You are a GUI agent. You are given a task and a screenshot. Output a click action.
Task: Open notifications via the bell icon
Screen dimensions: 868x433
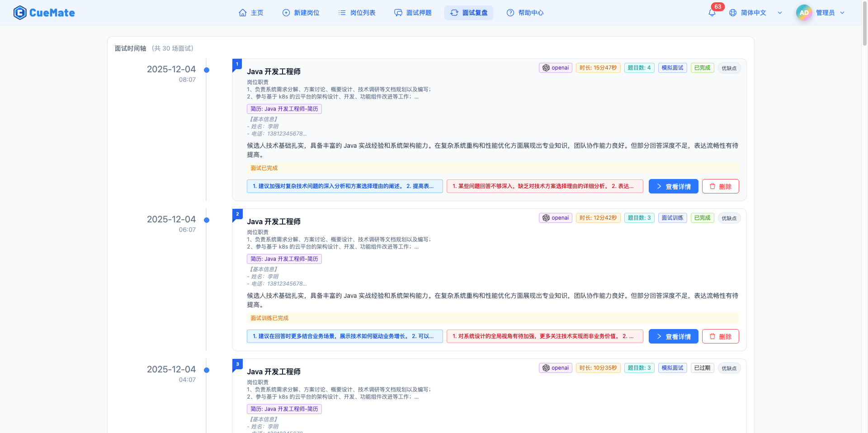tap(711, 12)
